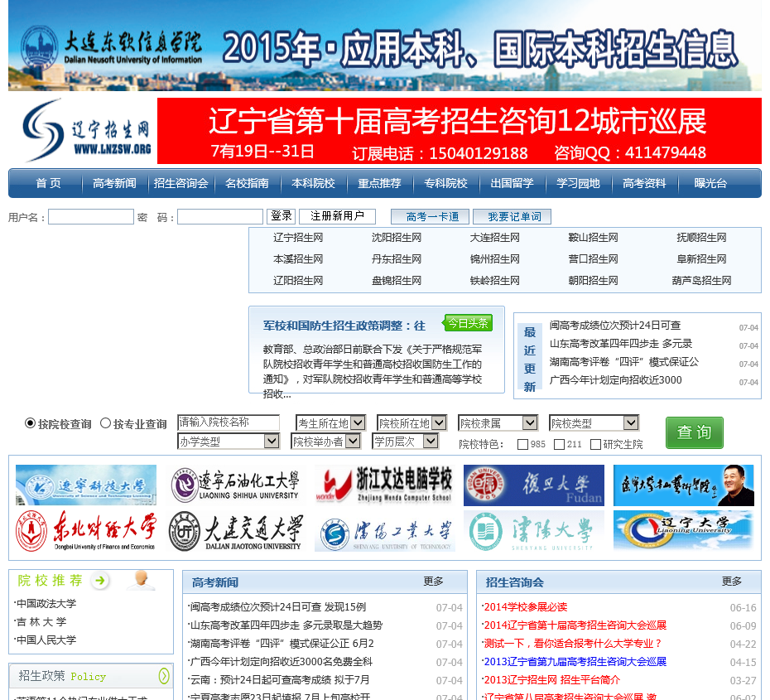Open the 名校指南 nav item
This screenshot has height=700, width=770.
tap(247, 183)
